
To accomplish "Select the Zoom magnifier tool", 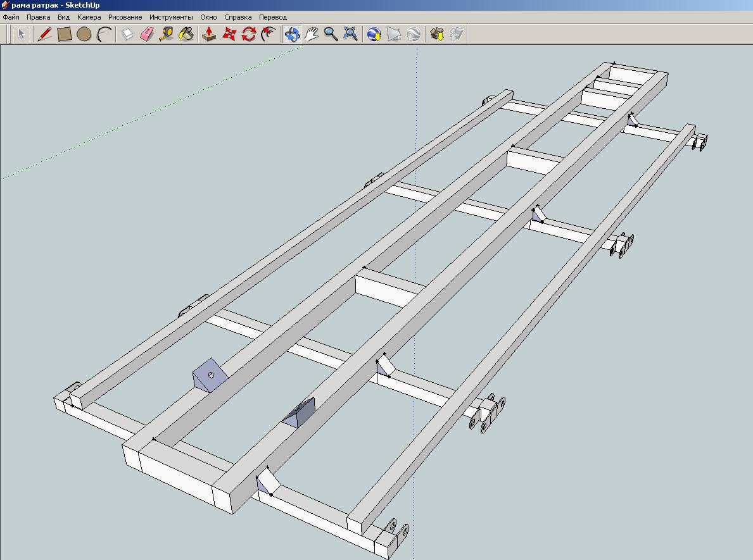I will click(x=331, y=34).
